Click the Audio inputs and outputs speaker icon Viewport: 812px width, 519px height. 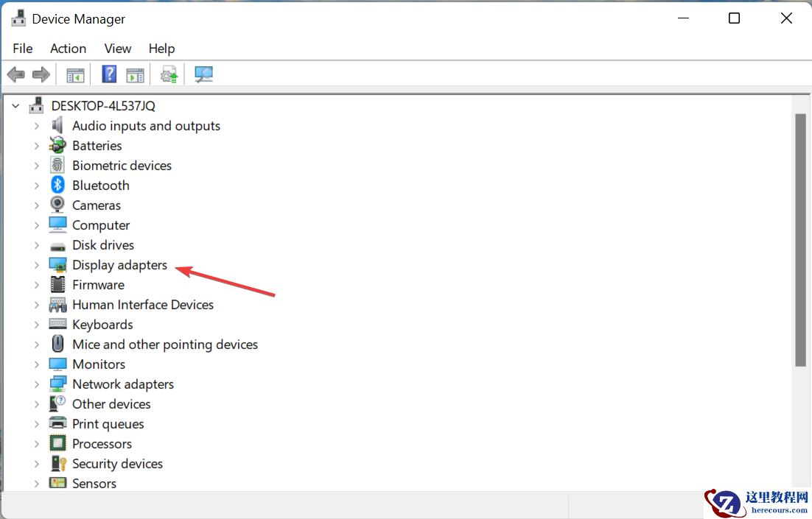pos(57,125)
